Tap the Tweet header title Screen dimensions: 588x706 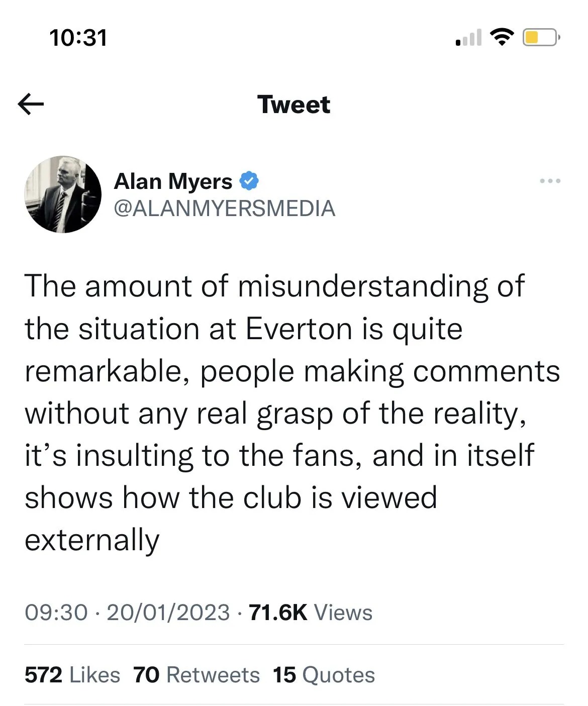(293, 105)
